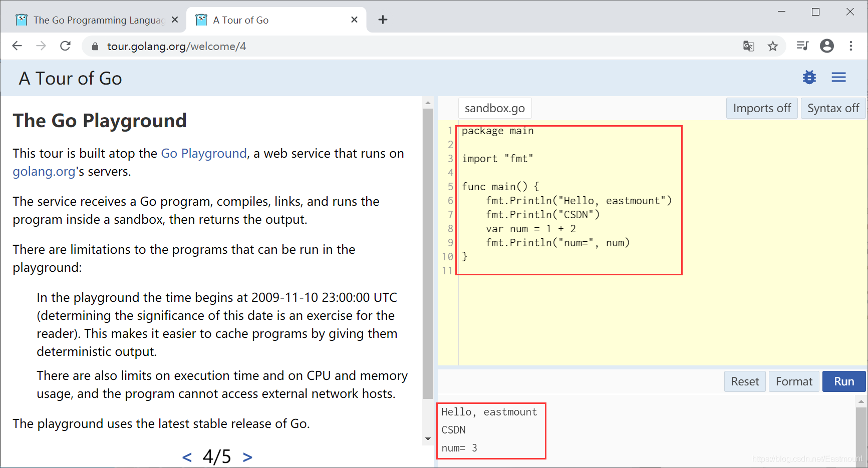This screenshot has width=868, height=468.
Task: Bookmark this page with star icon
Action: 773,46
